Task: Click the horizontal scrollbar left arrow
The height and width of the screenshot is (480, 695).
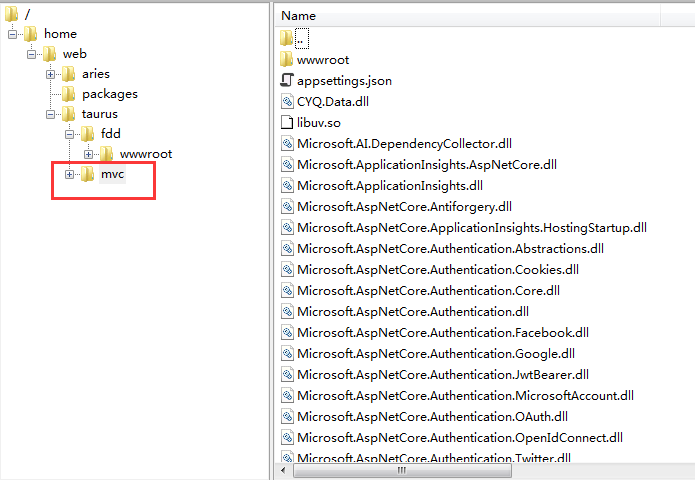Action: [x=284, y=470]
